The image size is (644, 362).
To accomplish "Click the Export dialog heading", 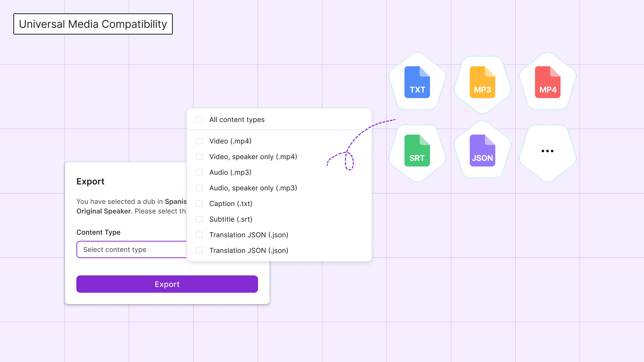I will coord(90,181).
